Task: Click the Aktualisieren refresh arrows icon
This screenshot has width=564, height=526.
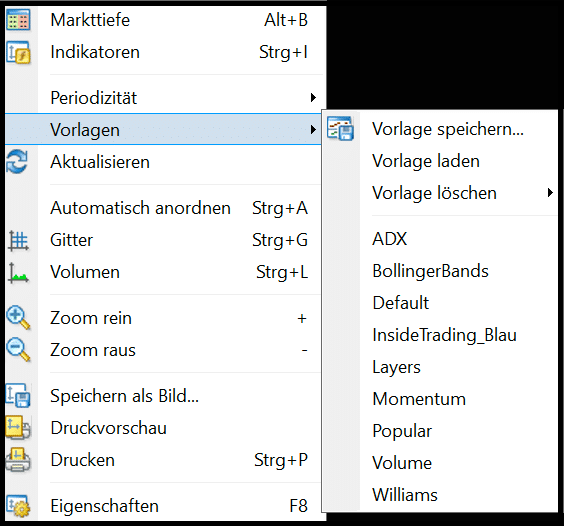Action: pos(17,162)
